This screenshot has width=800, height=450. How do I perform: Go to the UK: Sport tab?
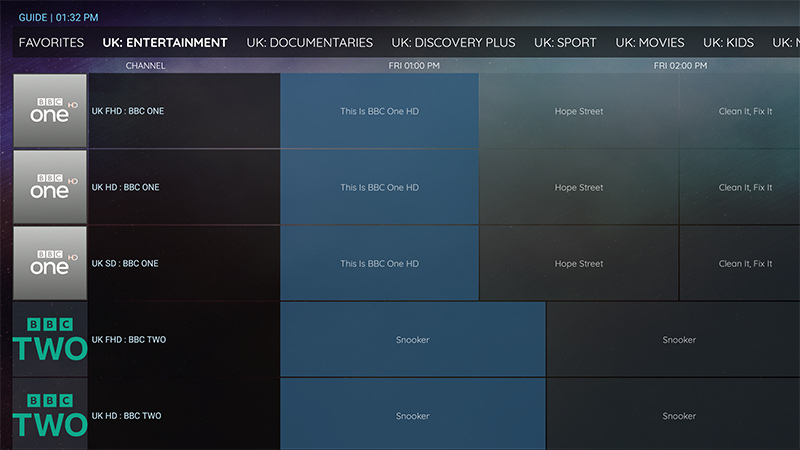click(x=565, y=43)
